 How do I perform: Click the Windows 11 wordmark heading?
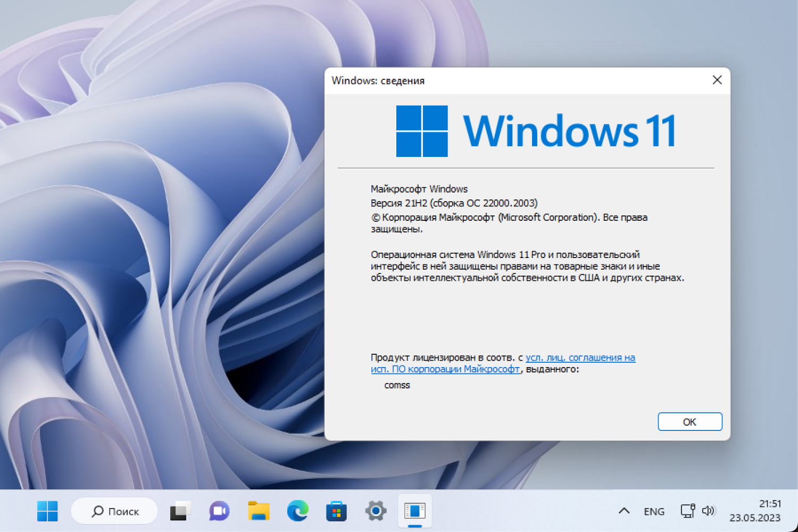pos(570,131)
